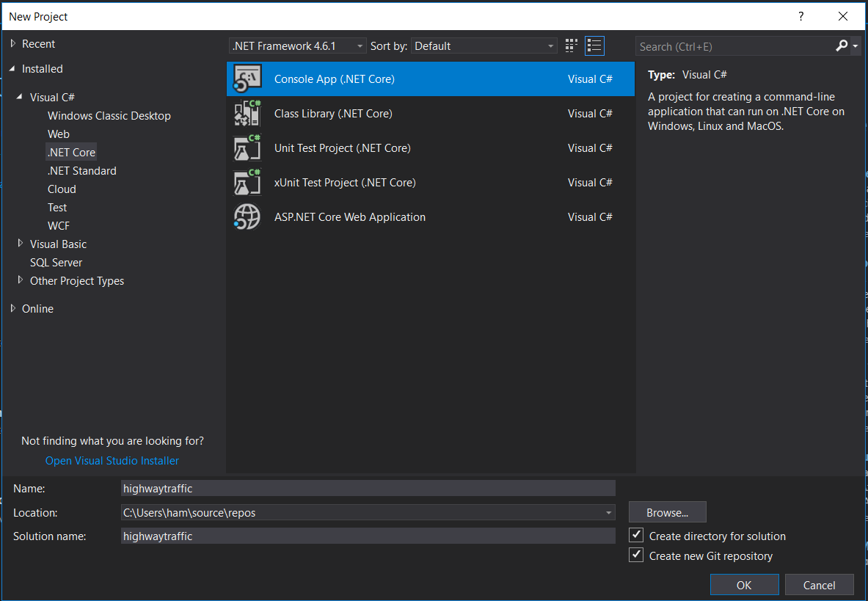Click the search magnifier icon
This screenshot has height=601, width=868.
click(842, 46)
